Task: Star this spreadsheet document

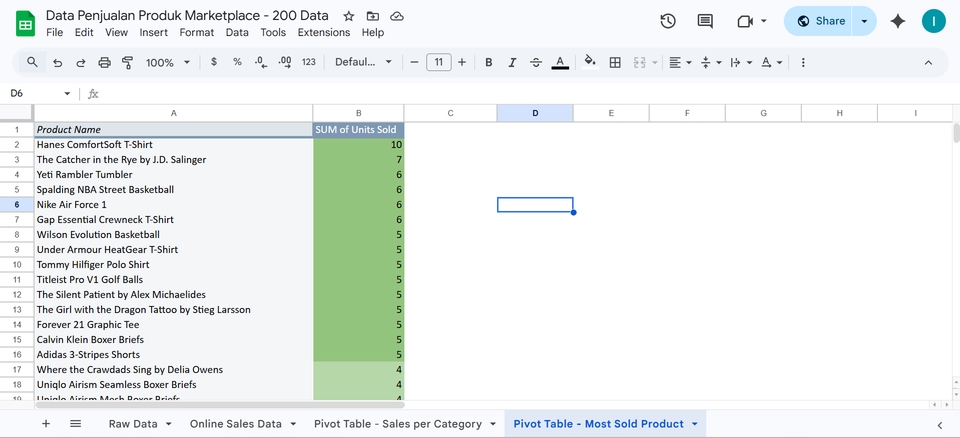Action: click(348, 17)
